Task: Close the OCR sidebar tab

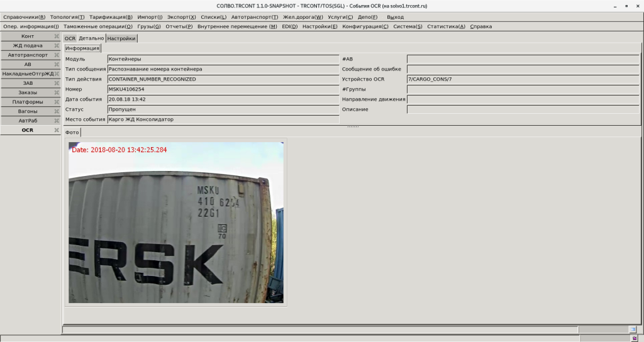Action: 57,130
